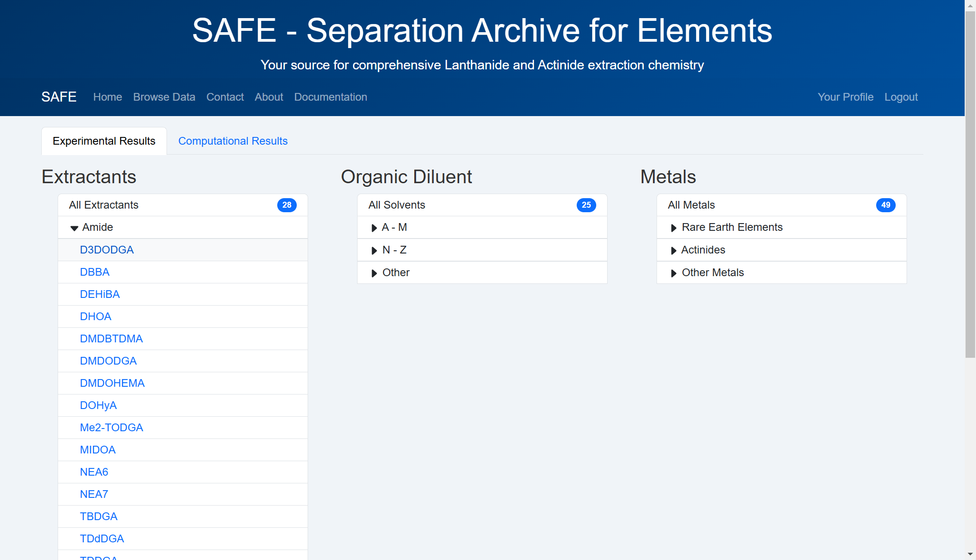Expand the Actinides metals group
Image resolution: width=976 pixels, height=560 pixels.
click(781, 250)
